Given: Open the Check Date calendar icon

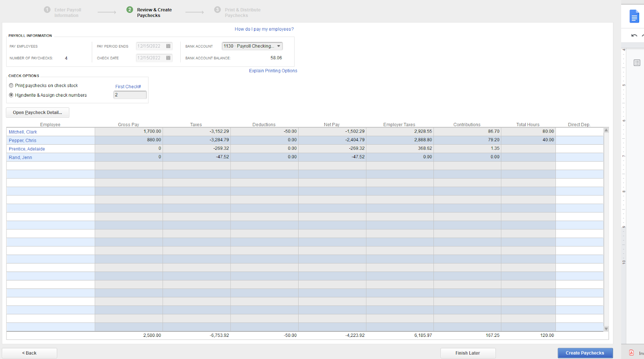Looking at the screenshot, I should pos(168,58).
